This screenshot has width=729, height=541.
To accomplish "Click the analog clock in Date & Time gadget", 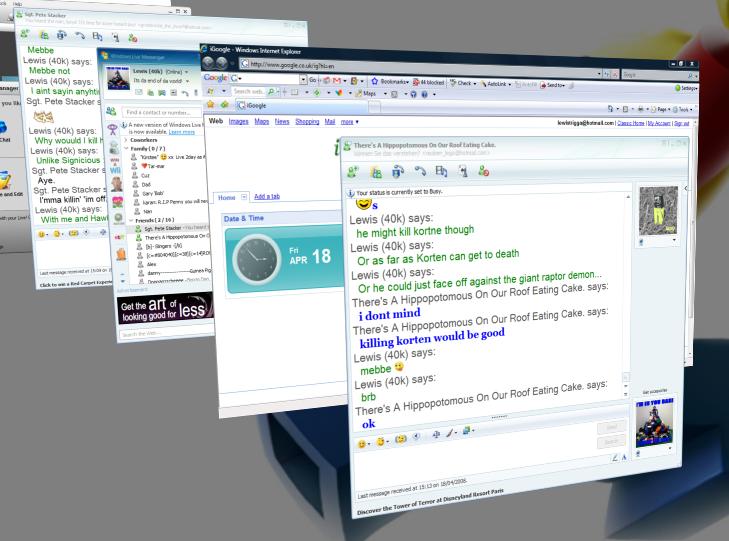I will point(256,259).
